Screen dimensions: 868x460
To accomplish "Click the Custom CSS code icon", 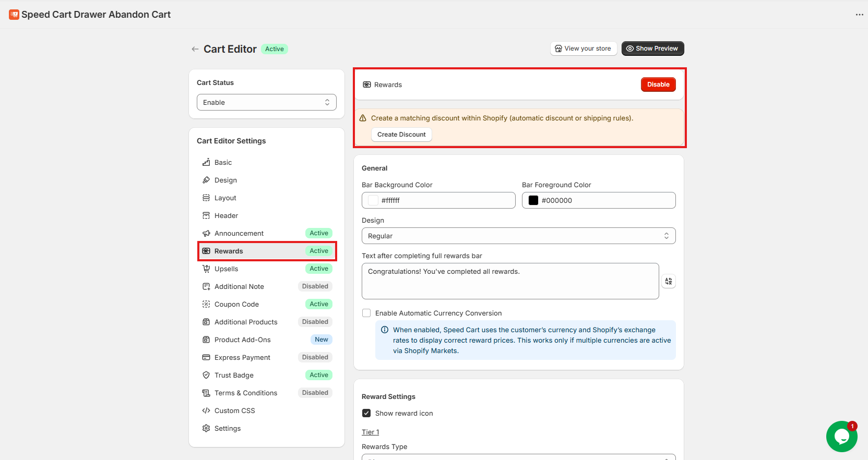I will tap(206, 410).
